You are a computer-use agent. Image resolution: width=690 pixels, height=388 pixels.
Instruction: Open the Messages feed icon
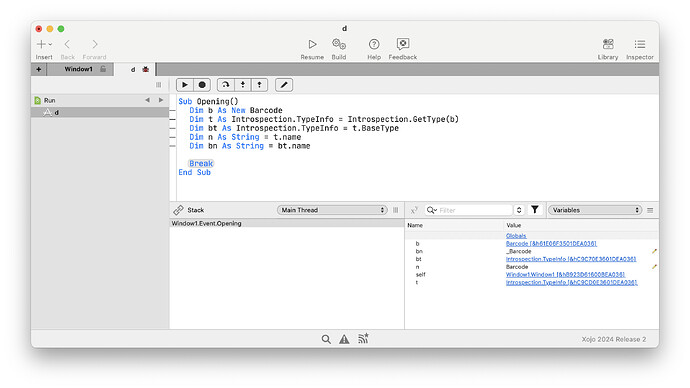click(x=363, y=338)
